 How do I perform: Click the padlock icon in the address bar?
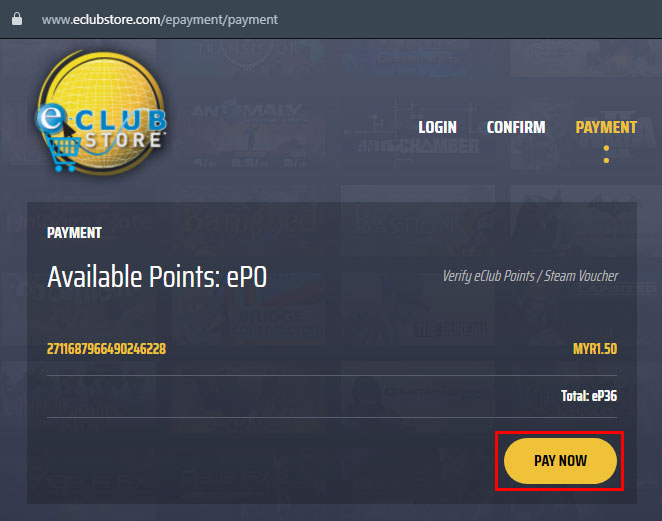click(x=17, y=19)
